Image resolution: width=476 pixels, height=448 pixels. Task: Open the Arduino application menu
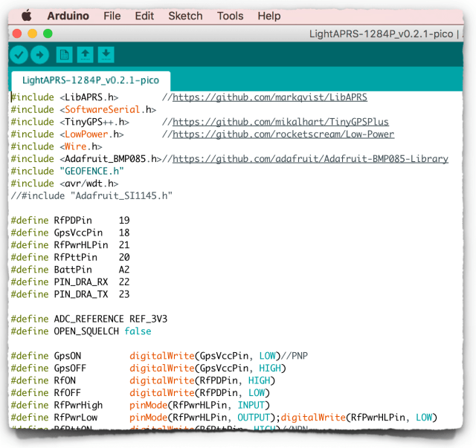point(68,16)
